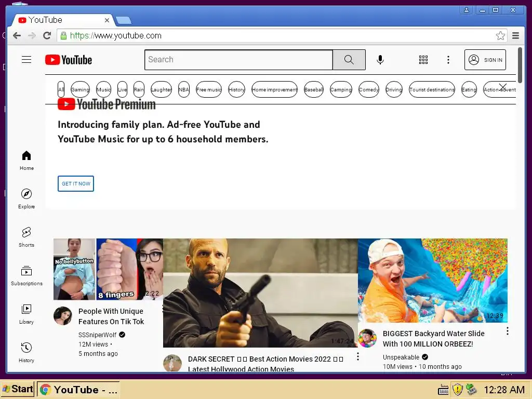Open History in sidebar
This screenshot has width=532, height=399.
(x=26, y=353)
